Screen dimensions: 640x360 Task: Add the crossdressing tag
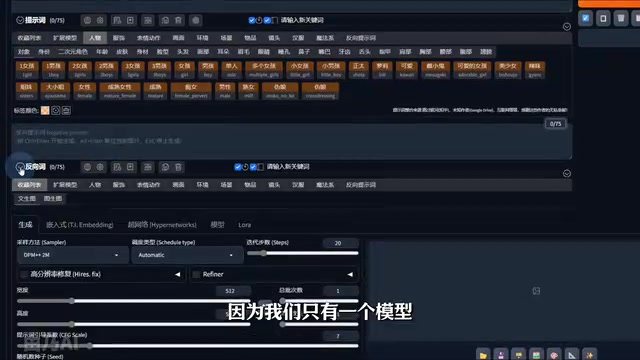tap(320, 91)
